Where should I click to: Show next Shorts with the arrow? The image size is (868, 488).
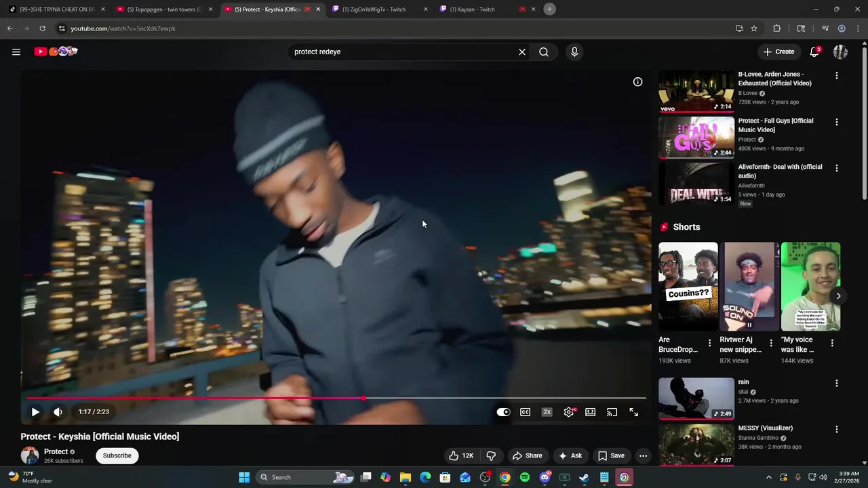click(x=838, y=296)
